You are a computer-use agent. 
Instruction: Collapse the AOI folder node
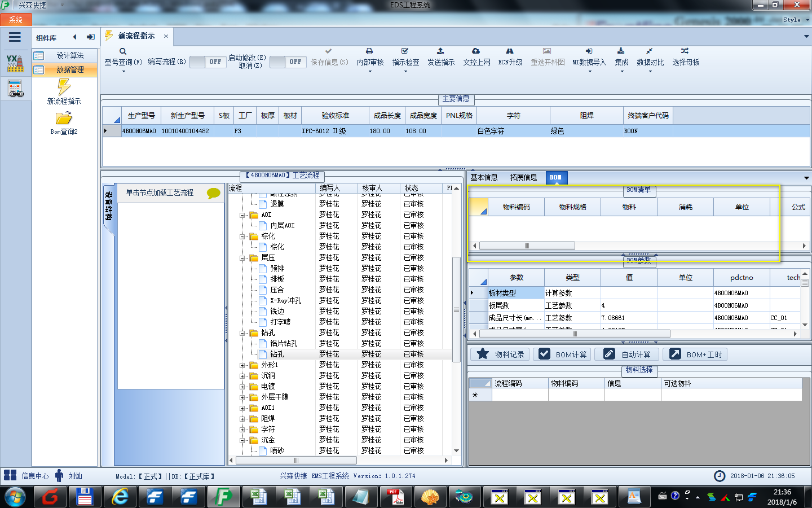[242, 215]
